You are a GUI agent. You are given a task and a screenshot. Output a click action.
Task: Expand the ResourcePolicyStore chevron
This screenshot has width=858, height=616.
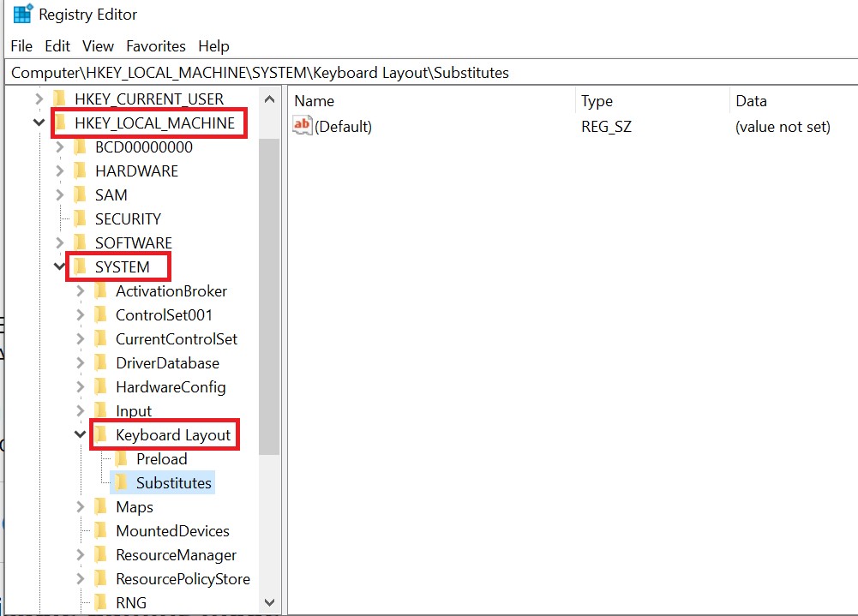pos(81,579)
